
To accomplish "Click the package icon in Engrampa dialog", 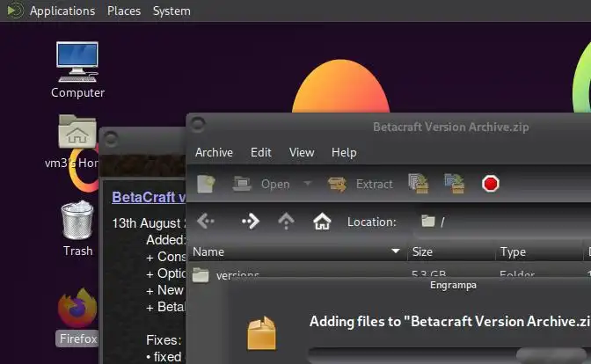I will tap(261, 333).
